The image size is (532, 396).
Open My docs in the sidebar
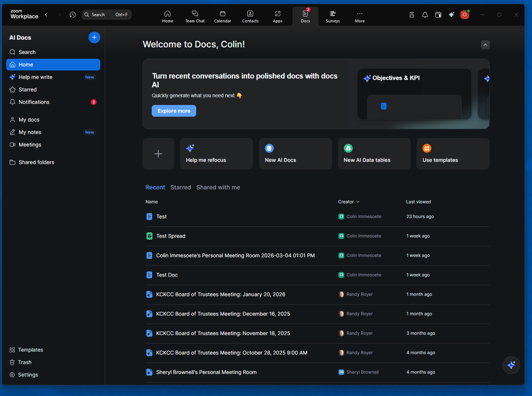coord(53,120)
